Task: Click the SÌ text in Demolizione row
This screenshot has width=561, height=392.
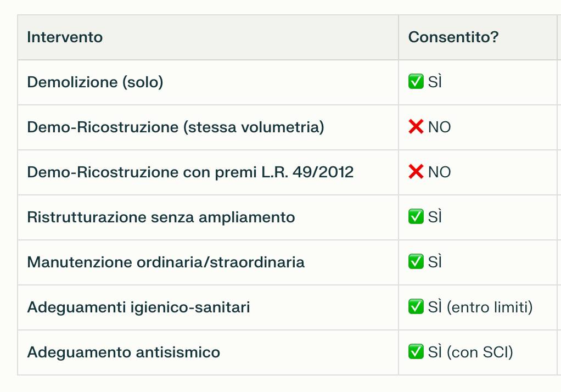Action: click(435, 82)
